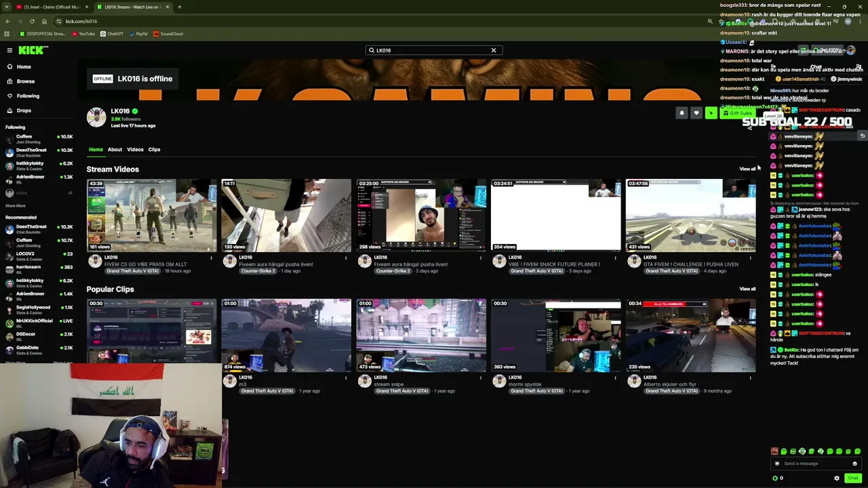Toggle follow with the heart button
Screen dimensions: 868x488
tap(696, 113)
